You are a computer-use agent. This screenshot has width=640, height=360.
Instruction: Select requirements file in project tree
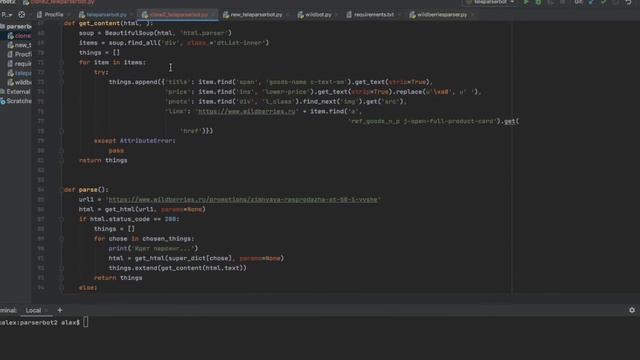(x=19, y=64)
